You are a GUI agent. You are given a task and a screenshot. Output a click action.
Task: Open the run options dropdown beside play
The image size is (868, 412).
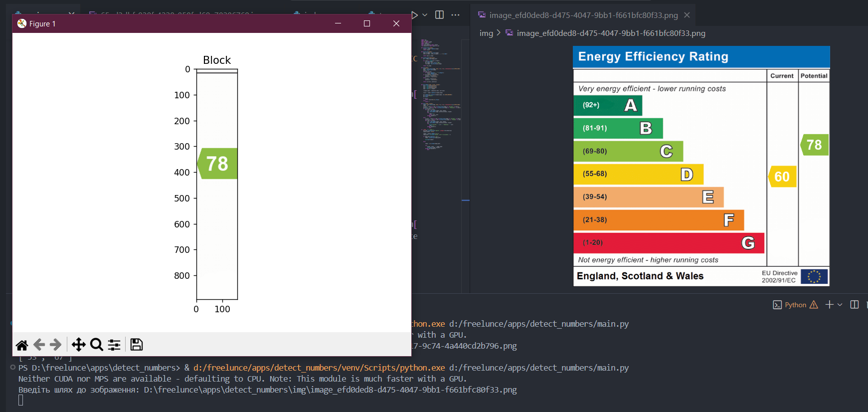click(x=425, y=15)
